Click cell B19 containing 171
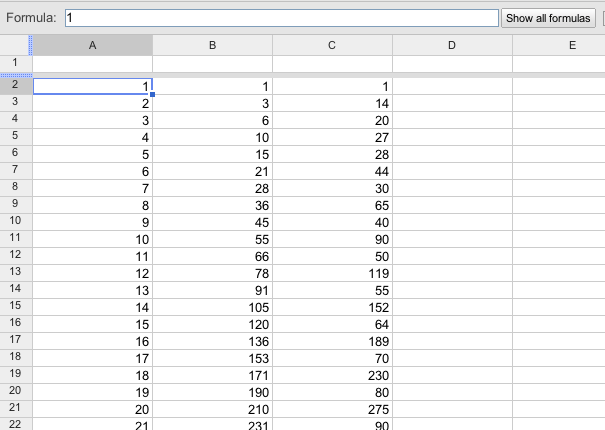Image resolution: width=605 pixels, height=430 pixels. click(213, 375)
